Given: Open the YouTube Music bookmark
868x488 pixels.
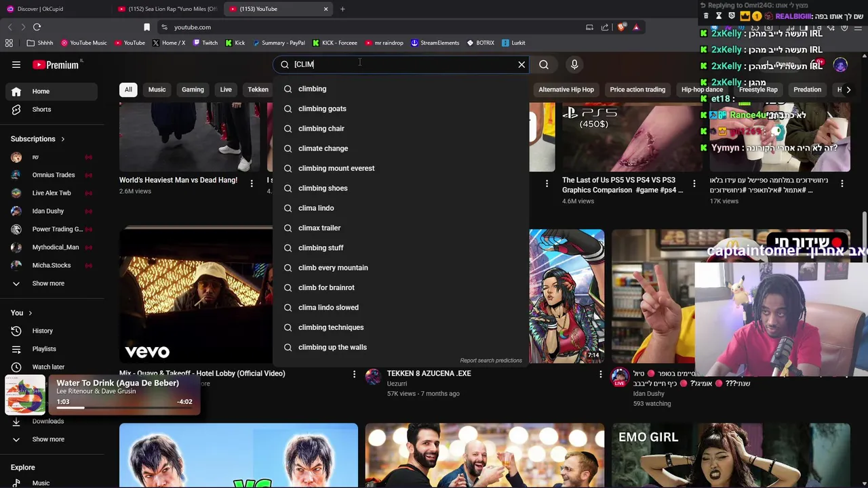Looking at the screenshot, I should coord(84,43).
